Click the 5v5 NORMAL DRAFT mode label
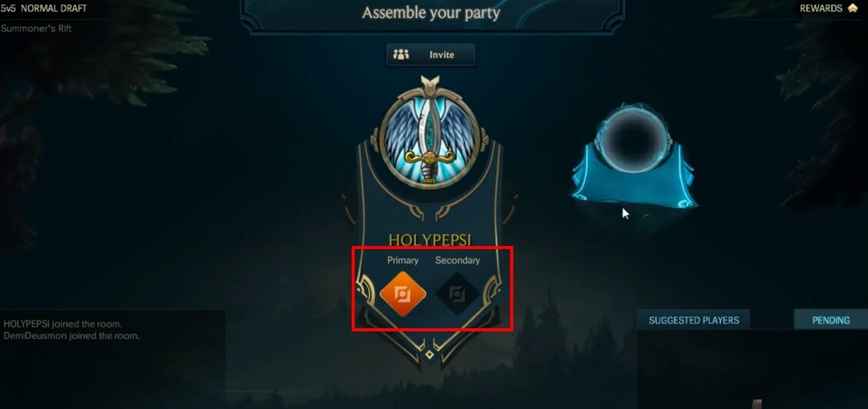The image size is (868, 409). point(44,8)
